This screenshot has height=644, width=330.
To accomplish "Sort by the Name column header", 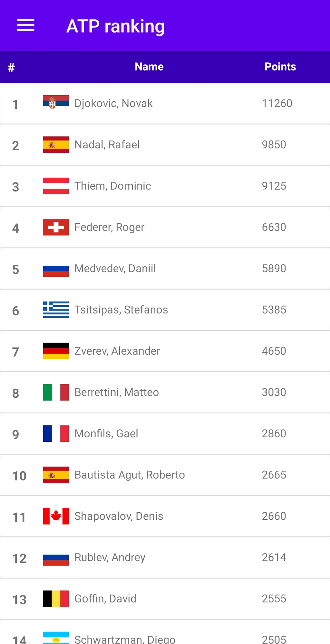I will tap(149, 67).
